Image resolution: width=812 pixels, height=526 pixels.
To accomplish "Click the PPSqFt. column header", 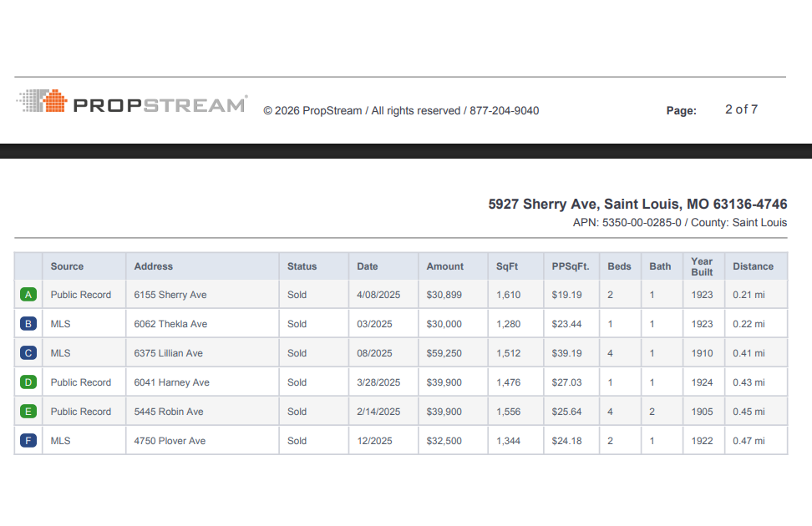I will [x=571, y=266].
